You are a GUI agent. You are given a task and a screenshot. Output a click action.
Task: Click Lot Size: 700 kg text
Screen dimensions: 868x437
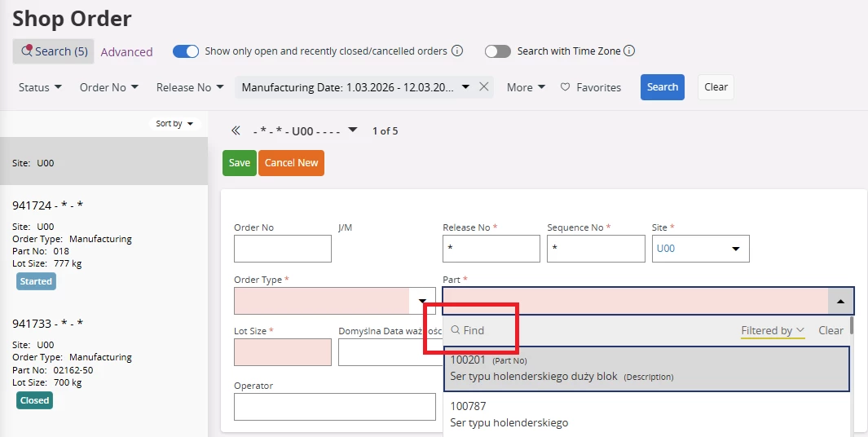pos(47,382)
